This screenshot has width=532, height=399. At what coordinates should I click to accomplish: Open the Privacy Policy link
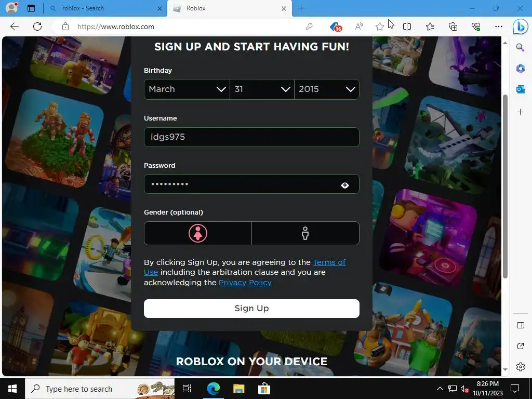245,283
